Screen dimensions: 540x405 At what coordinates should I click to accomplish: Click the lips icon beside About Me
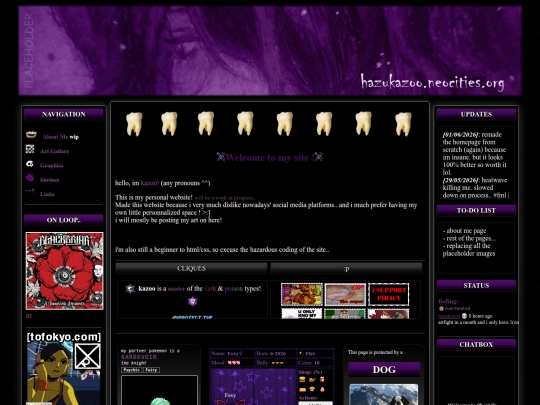pos(31,135)
